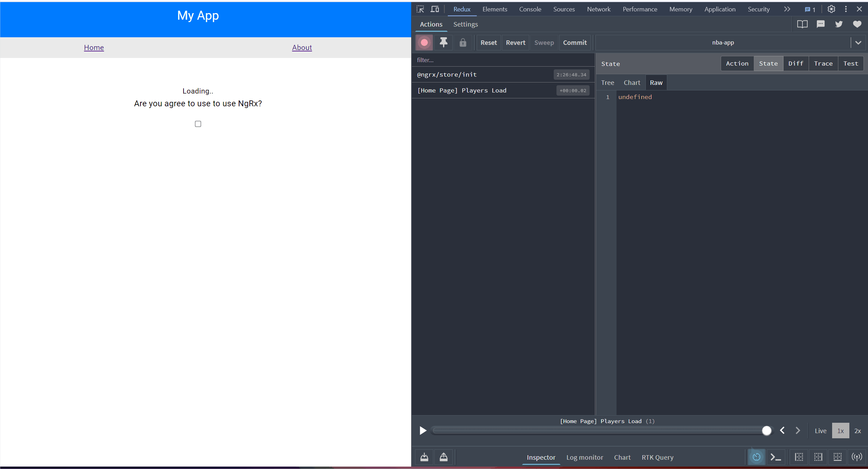
Task: Open the nba-app instance dropdown
Action: tap(858, 42)
